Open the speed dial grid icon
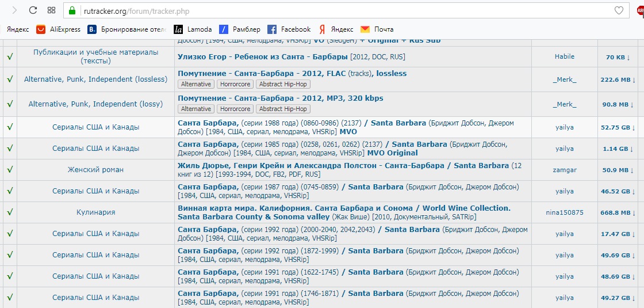The width and height of the screenshot is (644, 308). 51,10
